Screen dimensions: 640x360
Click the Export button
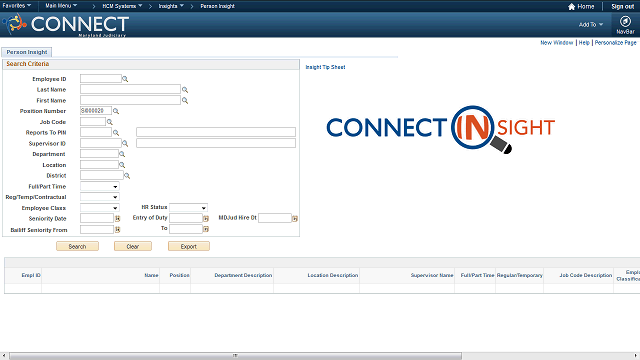189,247
